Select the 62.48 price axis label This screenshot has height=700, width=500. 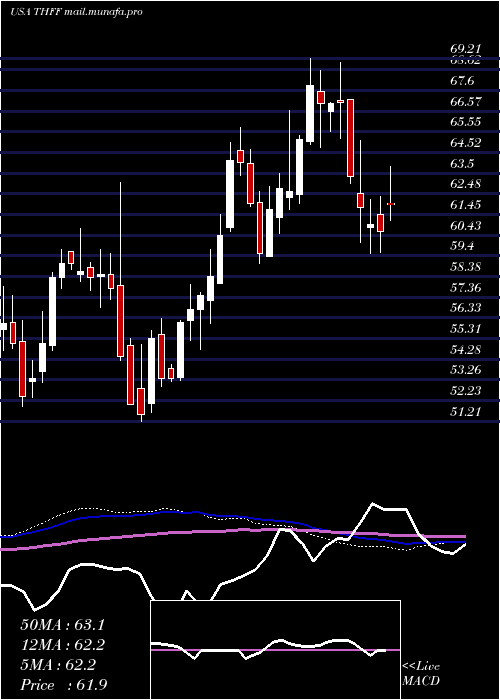(x=465, y=184)
